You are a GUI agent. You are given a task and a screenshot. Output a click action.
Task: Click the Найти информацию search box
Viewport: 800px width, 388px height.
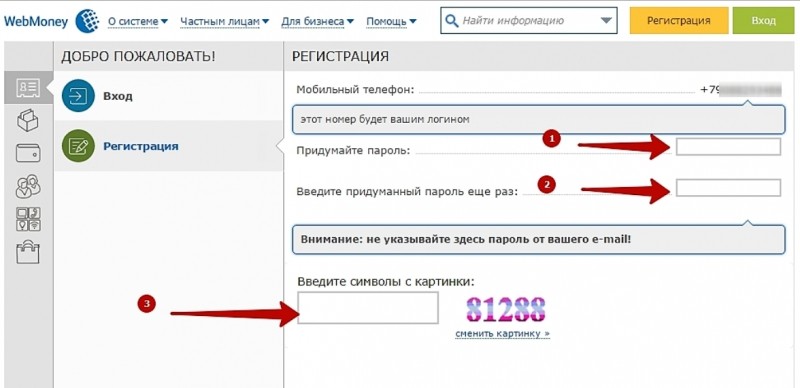click(529, 20)
